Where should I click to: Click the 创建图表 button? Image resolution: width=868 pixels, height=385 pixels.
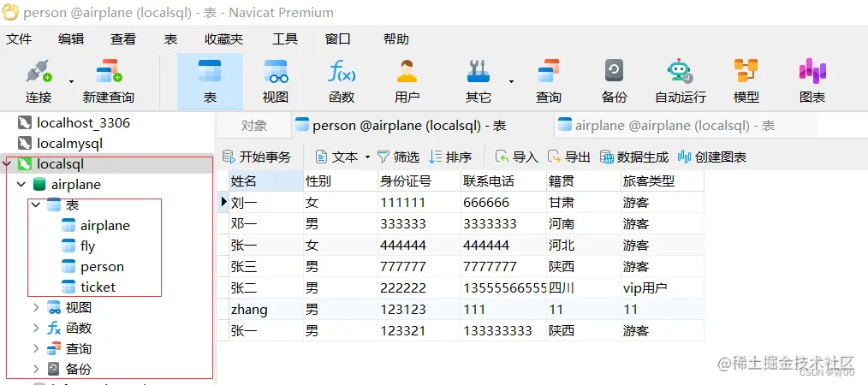tap(712, 157)
